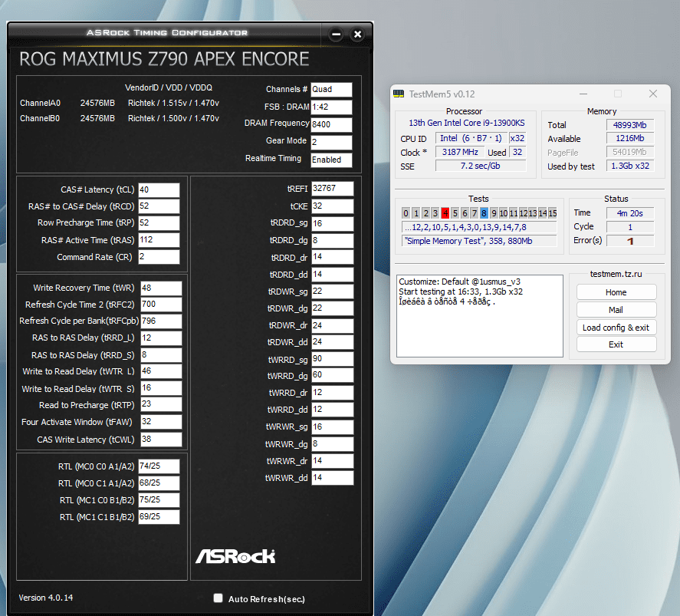The image size is (680, 616).
Task: Click the RAS# Active Time (tRAS) field
Action: click(159, 240)
